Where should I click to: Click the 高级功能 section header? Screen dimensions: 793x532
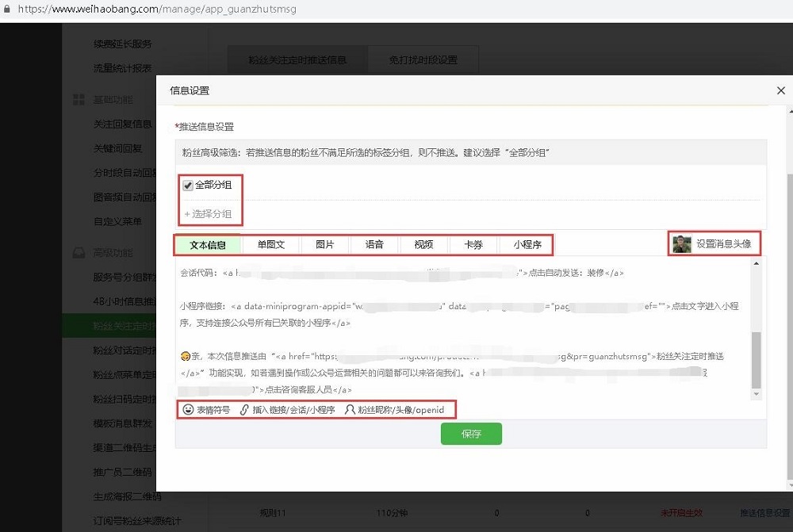(113, 253)
